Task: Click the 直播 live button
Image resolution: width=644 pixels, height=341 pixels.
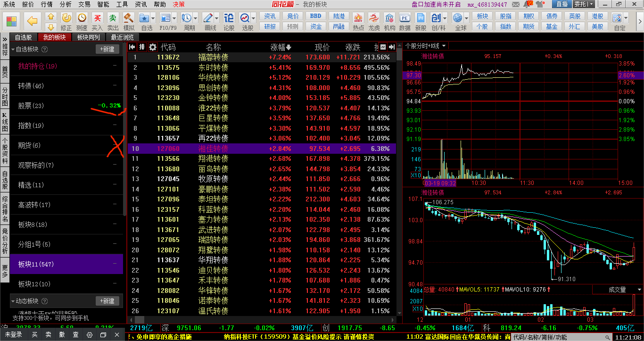Action: tap(561, 4)
